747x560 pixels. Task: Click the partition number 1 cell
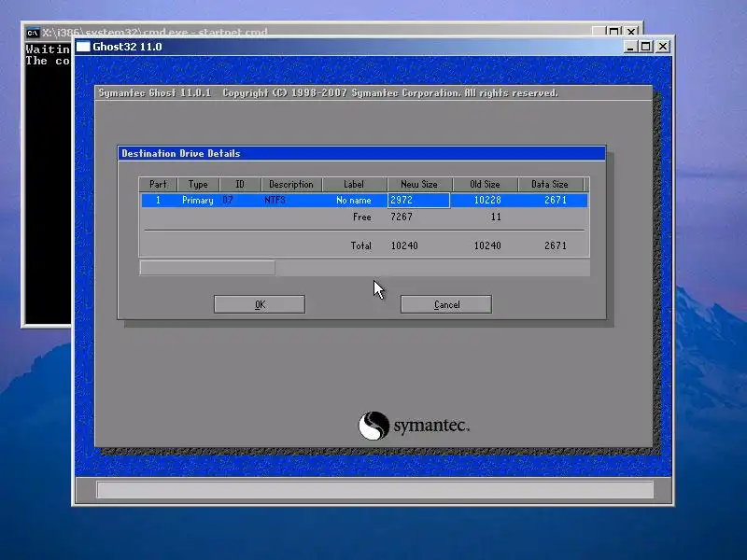point(158,200)
